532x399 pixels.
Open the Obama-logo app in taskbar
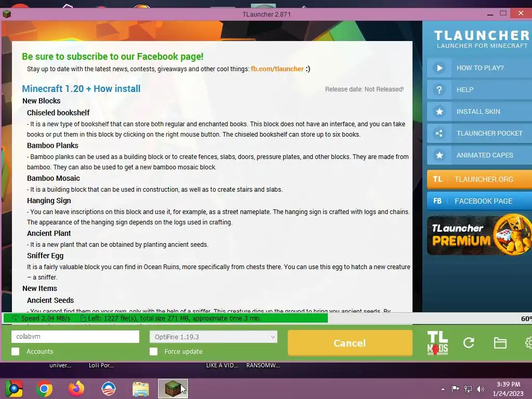[x=108, y=389]
